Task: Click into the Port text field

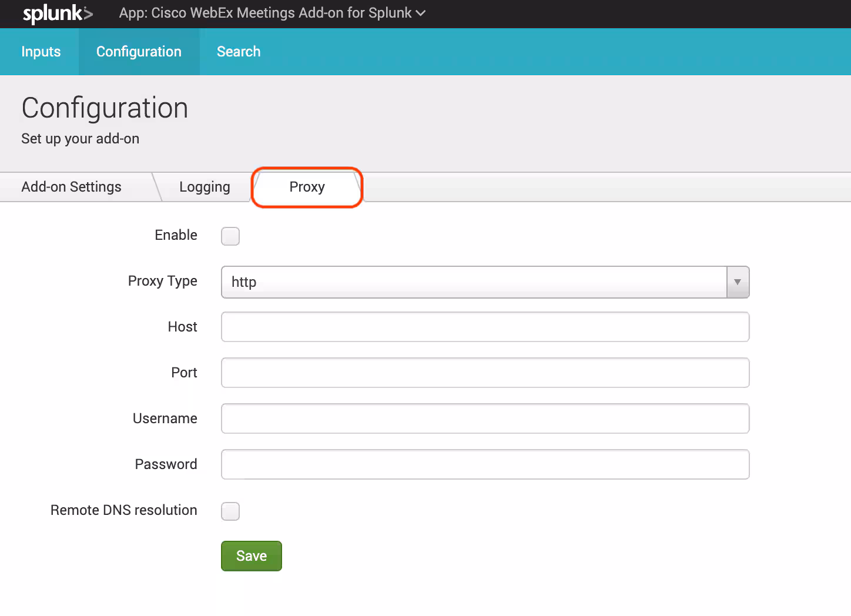Action: click(485, 373)
